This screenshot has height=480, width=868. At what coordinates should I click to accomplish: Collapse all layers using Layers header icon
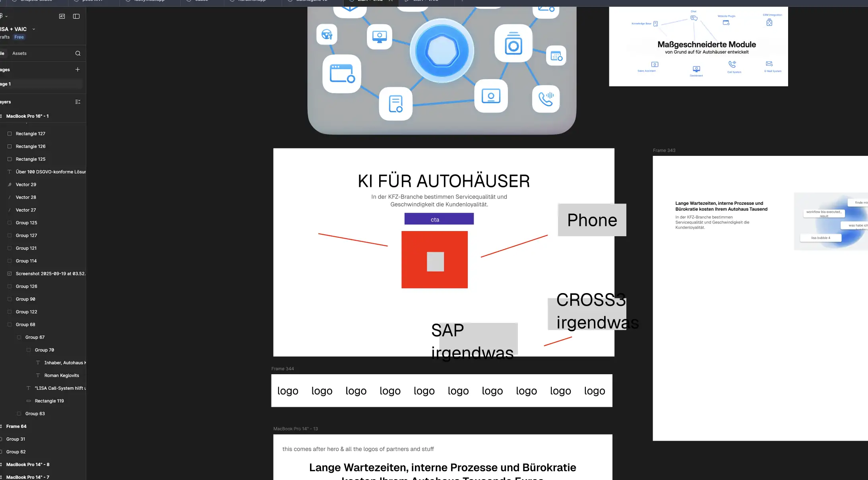[x=77, y=102]
